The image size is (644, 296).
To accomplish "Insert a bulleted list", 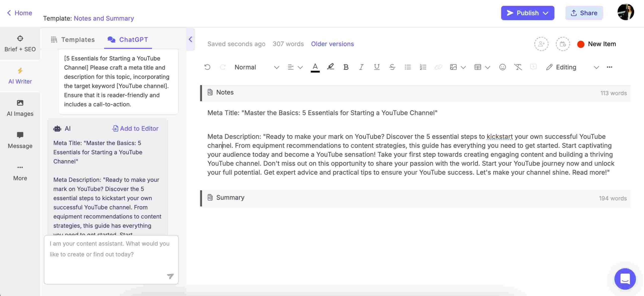I will coord(408,67).
